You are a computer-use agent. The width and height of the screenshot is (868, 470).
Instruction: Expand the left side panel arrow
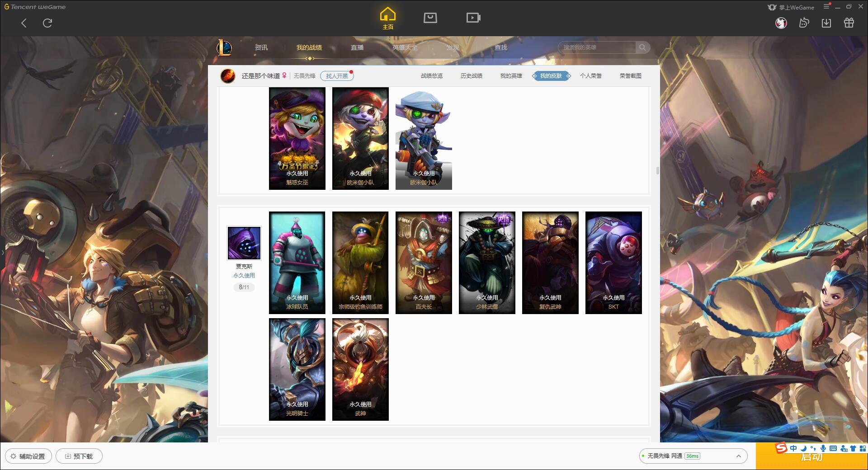[2, 252]
